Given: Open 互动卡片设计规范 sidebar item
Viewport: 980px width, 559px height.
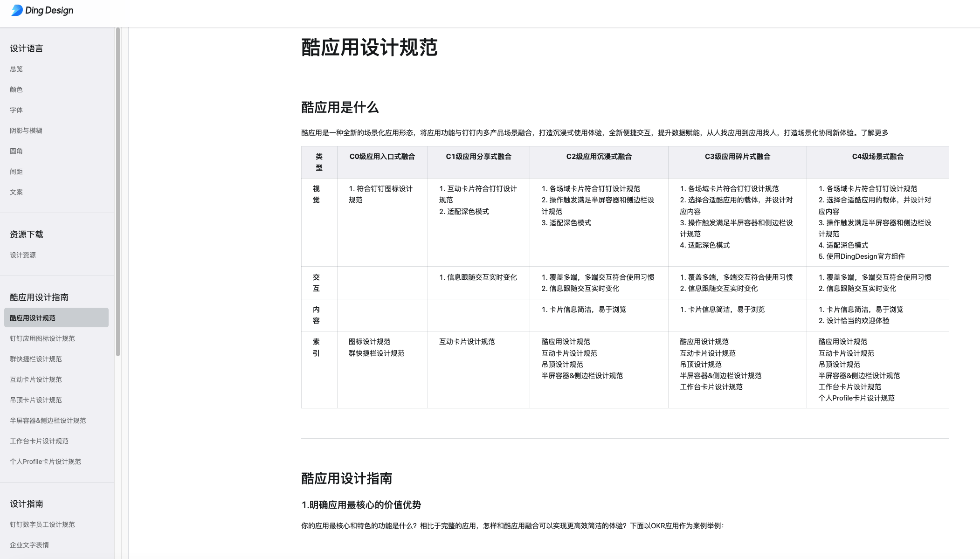Looking at the screenshot, I should click(x=36, y=380).
